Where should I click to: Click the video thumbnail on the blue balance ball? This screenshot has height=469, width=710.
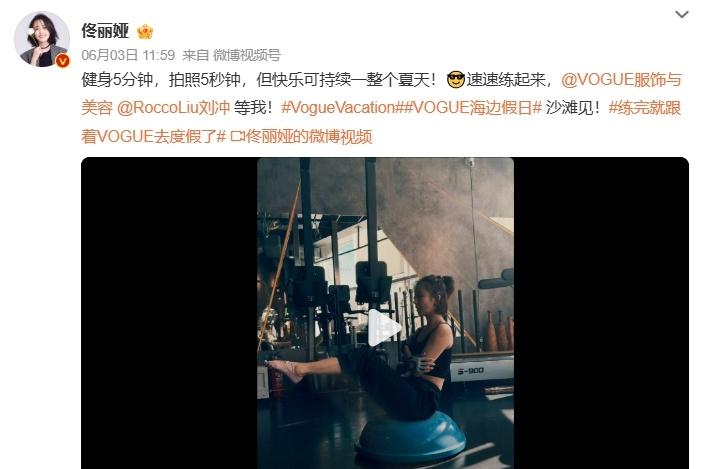(x=411, y=438)
